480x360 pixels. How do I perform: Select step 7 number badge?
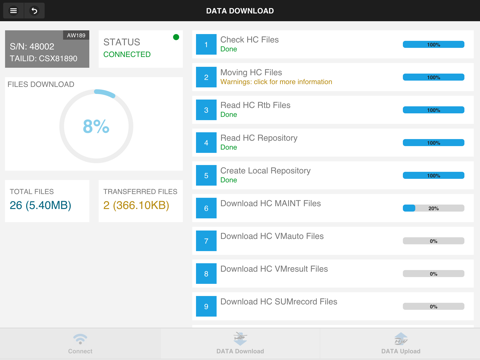point(206,241)
